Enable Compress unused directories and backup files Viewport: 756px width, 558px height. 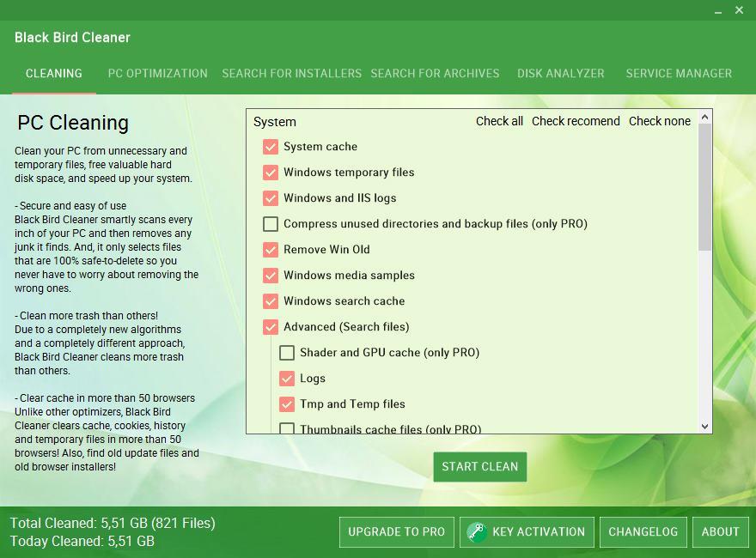coord(271,224)
